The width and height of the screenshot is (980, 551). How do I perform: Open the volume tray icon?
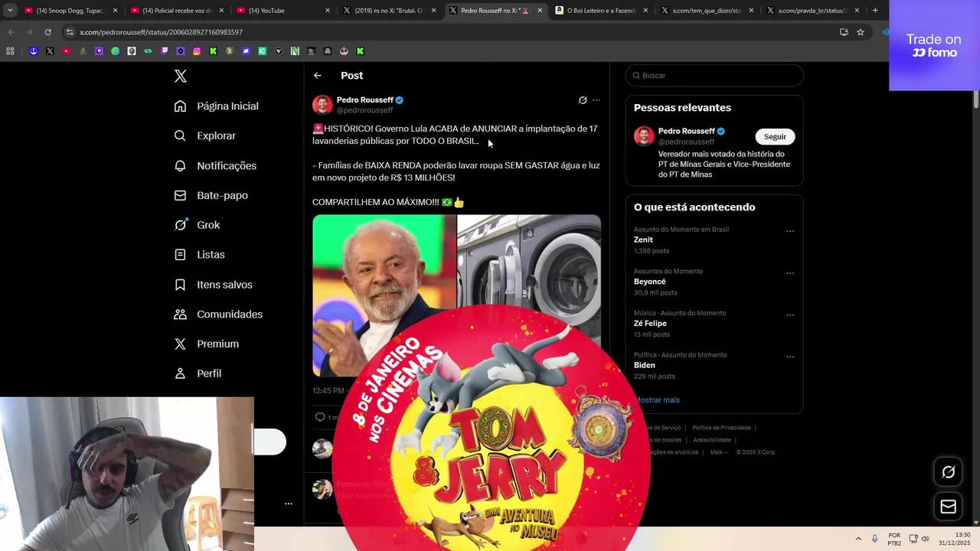(926, 539)
